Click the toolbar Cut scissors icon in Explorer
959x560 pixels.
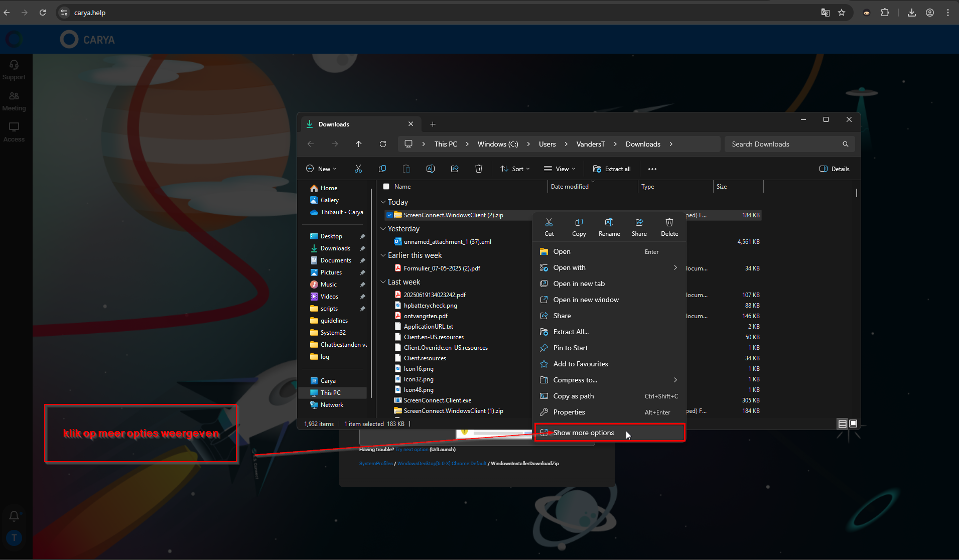click(358, 169)
